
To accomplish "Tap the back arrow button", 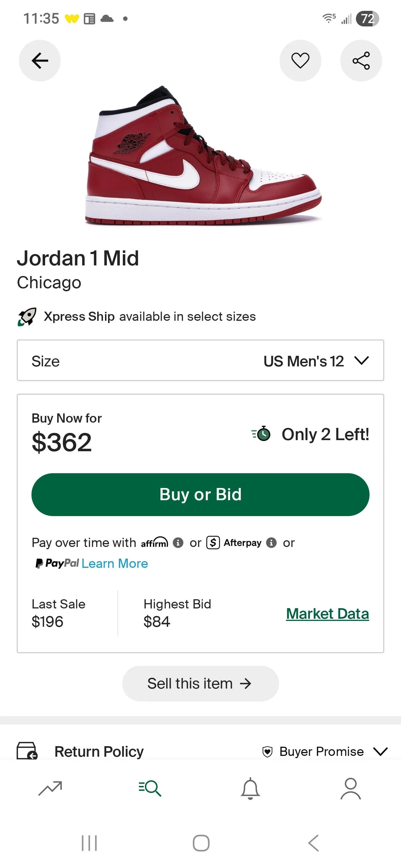I will (40, 61).
